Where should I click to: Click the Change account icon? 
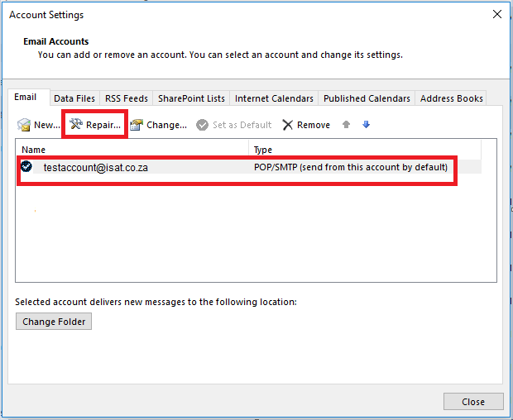pos(137,125)
